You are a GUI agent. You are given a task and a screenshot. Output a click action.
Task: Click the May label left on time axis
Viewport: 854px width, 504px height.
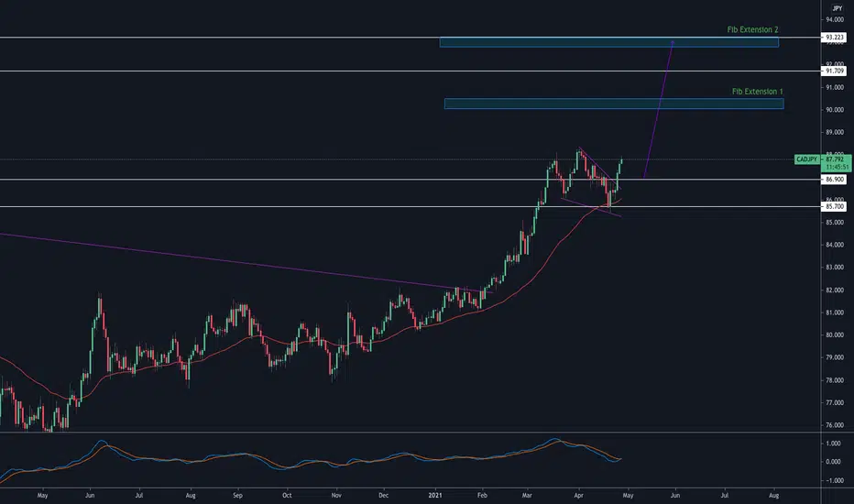click(x=42, y=495)
